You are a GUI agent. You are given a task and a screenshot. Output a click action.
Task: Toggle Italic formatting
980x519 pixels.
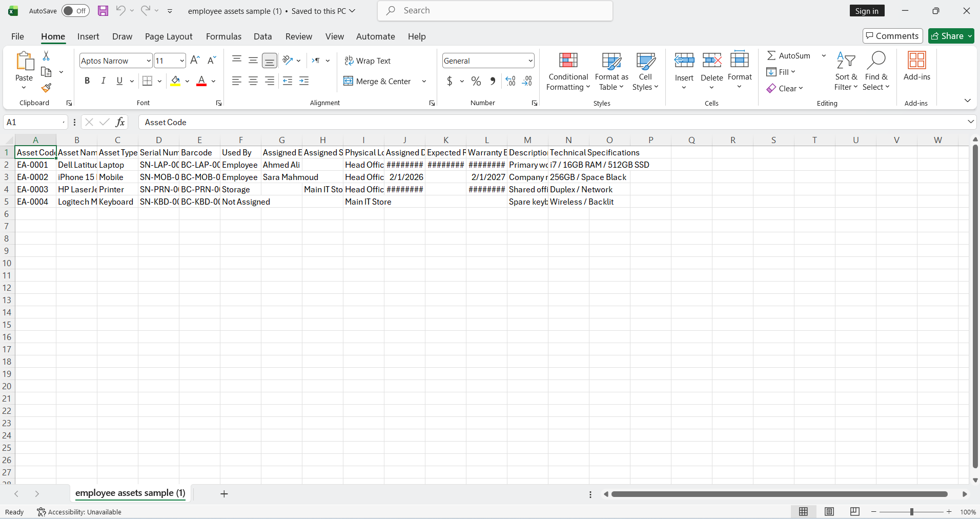tap(104, 81)
